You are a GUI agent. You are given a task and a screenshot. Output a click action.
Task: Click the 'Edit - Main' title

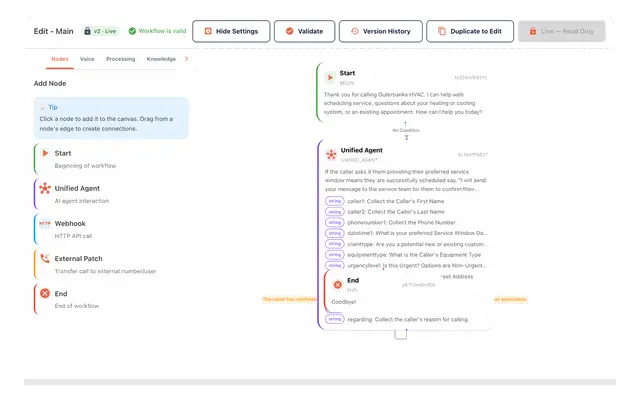(x=53, y=31)
